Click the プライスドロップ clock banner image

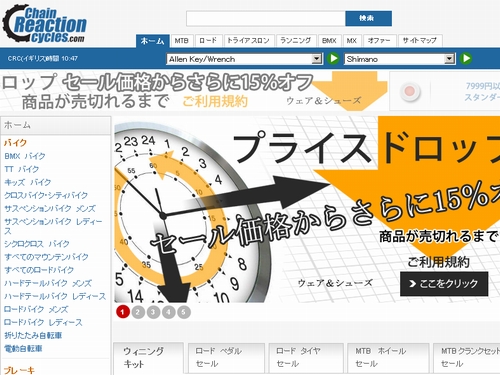(307, 209)
